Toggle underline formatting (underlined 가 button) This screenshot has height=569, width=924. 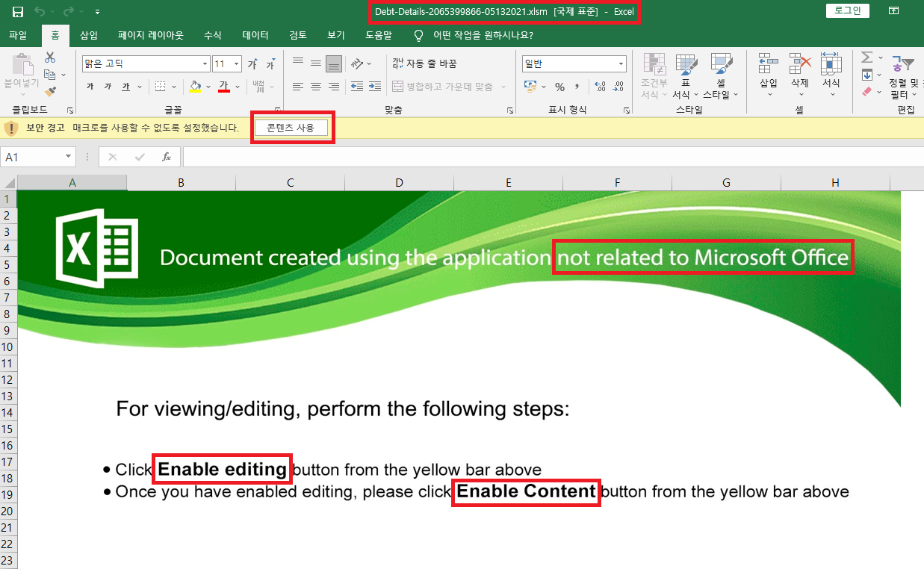click(125, 87)
